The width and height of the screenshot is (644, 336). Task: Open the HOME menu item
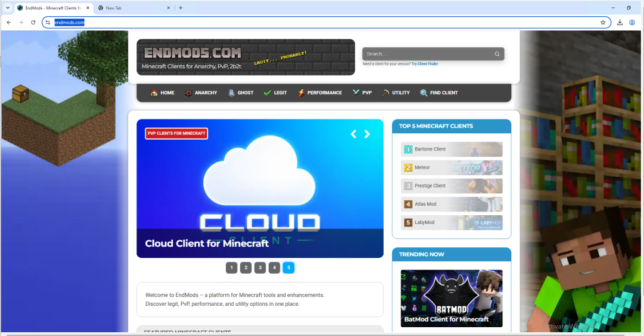point(162,93)
